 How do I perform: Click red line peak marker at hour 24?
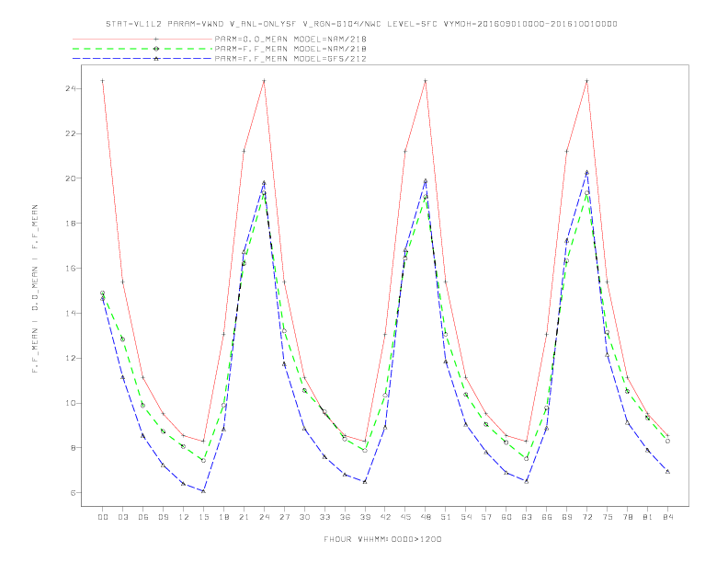coord(264,81)
